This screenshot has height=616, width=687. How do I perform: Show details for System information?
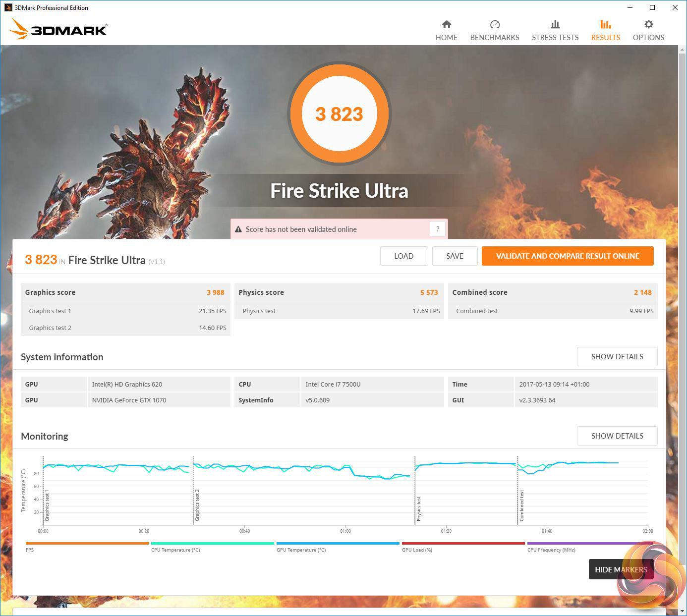pyautogui.click(x=617, y=357)
